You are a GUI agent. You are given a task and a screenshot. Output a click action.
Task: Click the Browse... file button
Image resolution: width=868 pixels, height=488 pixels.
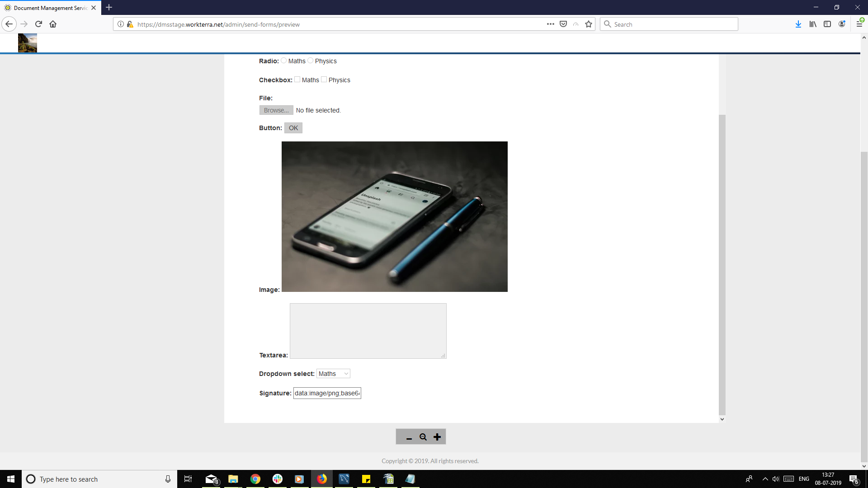pyautogui.click(x=276, y=110)
